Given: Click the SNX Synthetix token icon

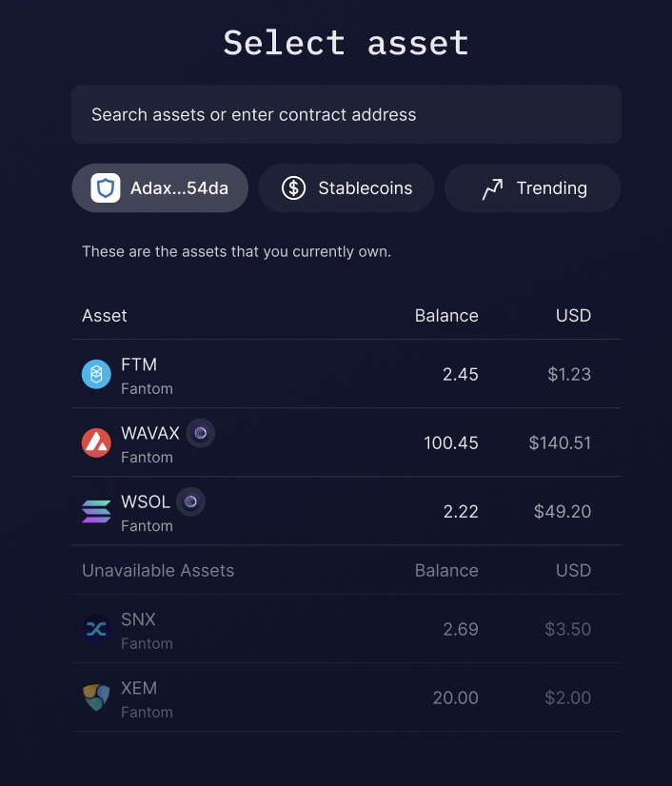Looking at the screenshot, I should 95,629.
